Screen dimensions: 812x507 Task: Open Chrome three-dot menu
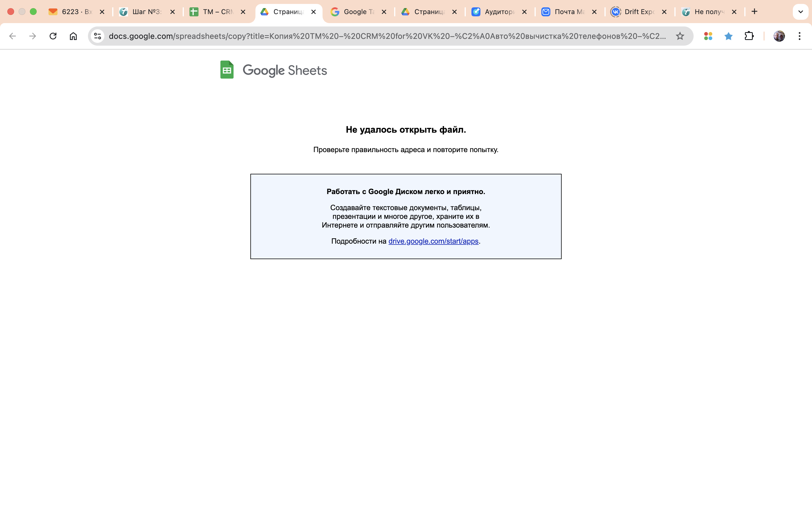[800, 36]
